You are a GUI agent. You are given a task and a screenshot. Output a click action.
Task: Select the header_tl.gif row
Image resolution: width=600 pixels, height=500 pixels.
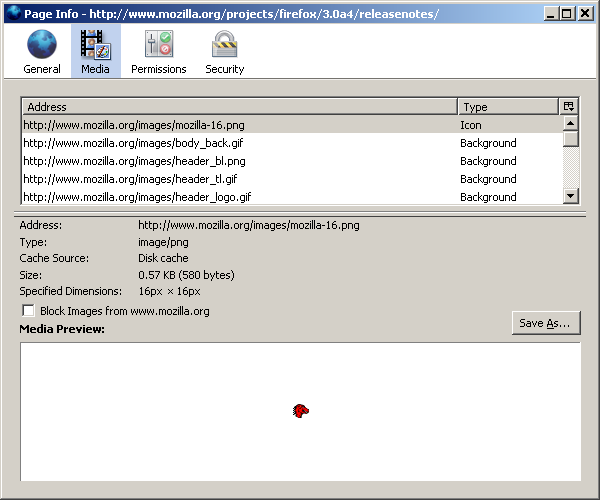click(293, 179)
